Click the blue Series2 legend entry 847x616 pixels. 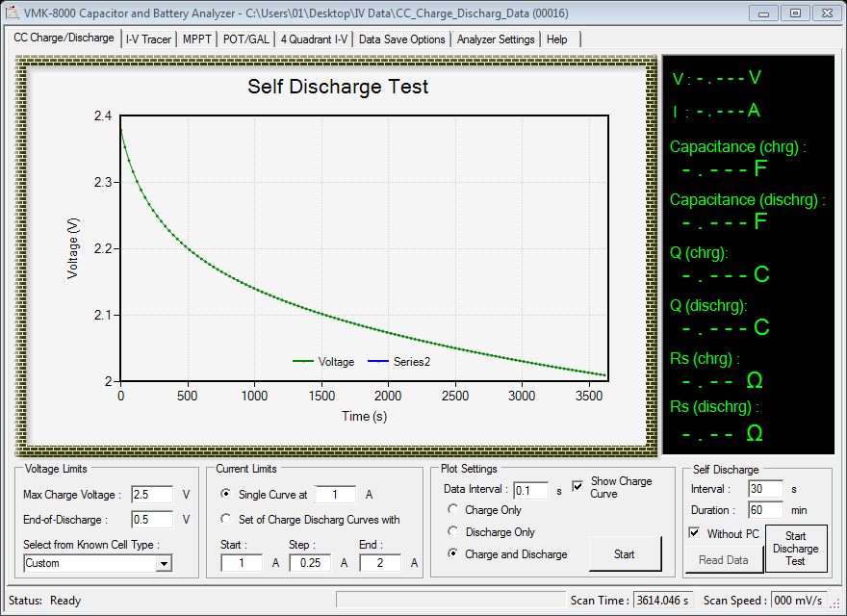(x=399, y=362)
